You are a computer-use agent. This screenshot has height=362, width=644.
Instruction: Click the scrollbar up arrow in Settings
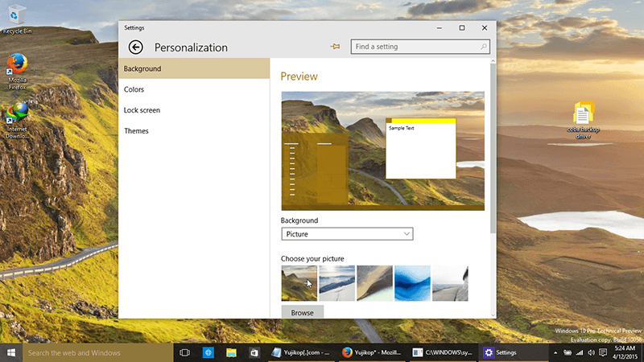coord(493,61)
